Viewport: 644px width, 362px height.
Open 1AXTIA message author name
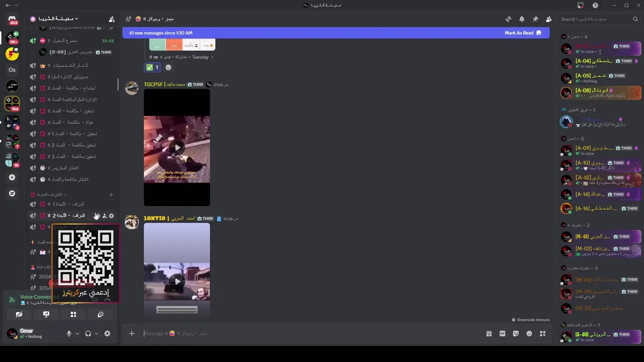[x=169, y=219]
